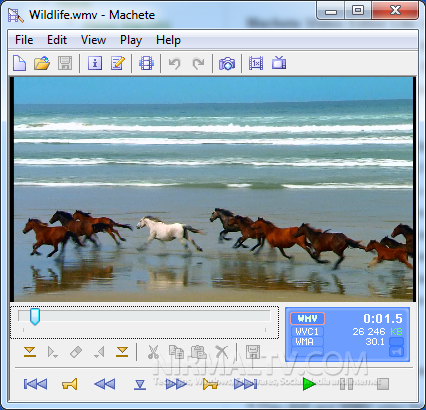Save selection using lower floppy icon
The height and width of the screenshot is (410, 426).
(253, 352)
